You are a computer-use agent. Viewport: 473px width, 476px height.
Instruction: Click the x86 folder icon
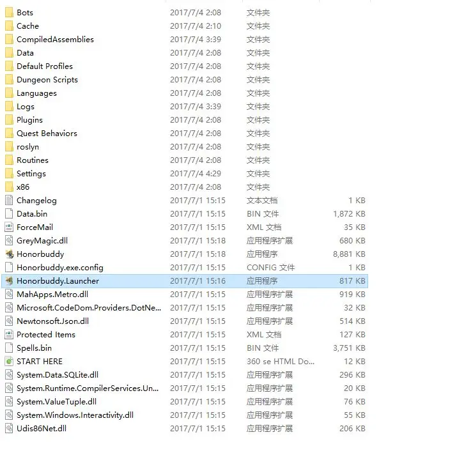pyautogui.click(x=9, y=187)
